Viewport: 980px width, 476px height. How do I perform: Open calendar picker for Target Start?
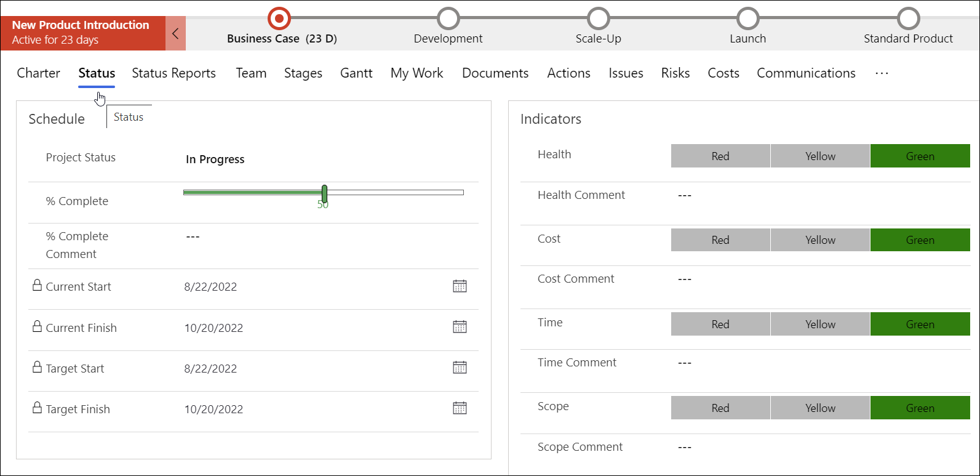tap(460, 368)
